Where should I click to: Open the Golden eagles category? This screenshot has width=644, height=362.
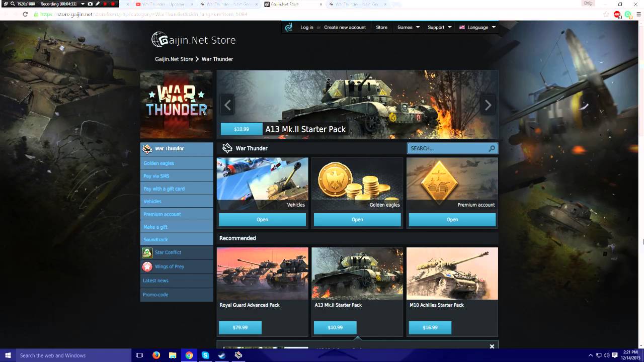click(357, 220)
